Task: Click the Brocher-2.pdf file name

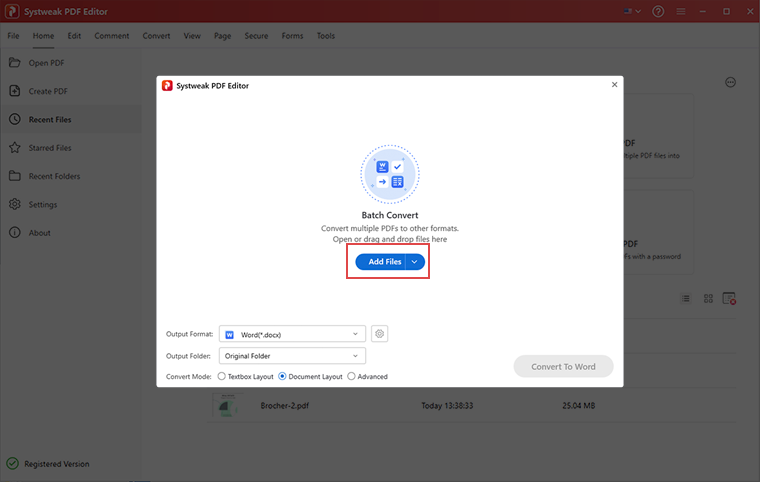Action: [x=285, y=405]
